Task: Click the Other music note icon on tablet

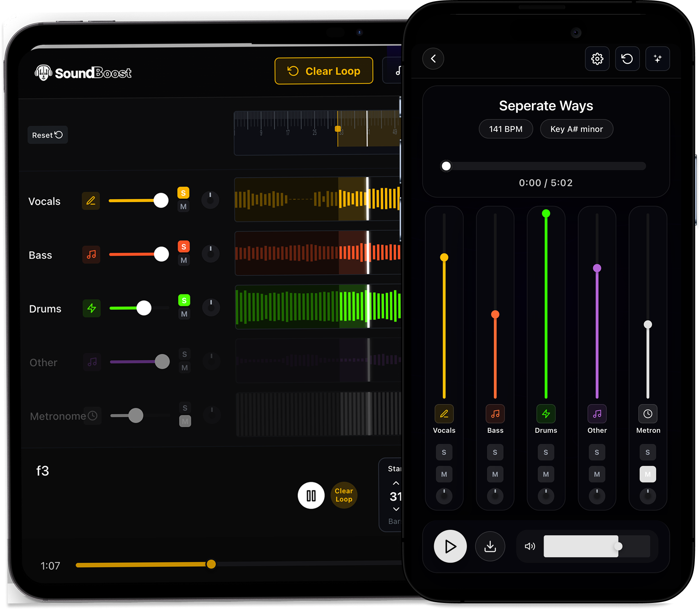Action: coord(92,362)
